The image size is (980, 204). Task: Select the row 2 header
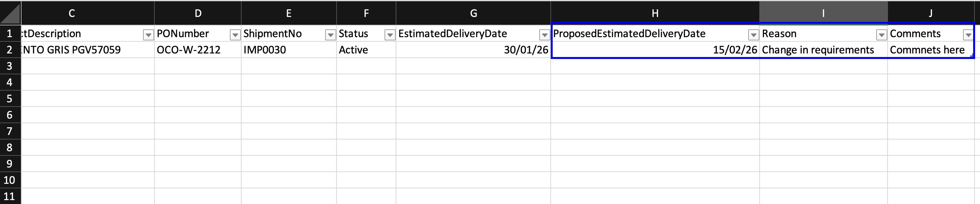point(10,50)
